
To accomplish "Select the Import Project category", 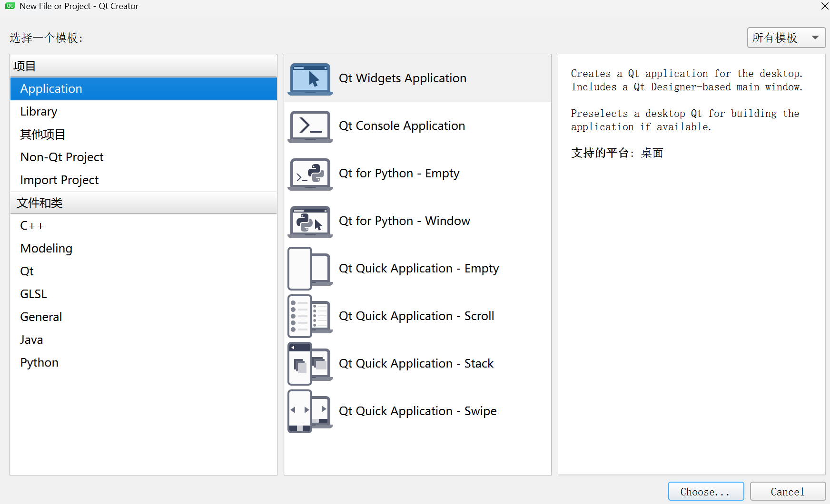I will pyautogui.click(x=144, y=180).
